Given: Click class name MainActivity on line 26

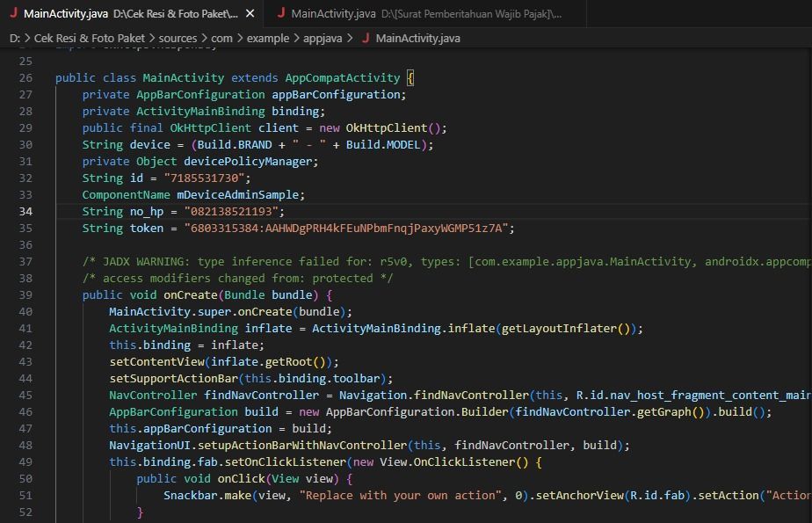Looking at the screenshot, I should pyautogui.click(x=184, y=77).
